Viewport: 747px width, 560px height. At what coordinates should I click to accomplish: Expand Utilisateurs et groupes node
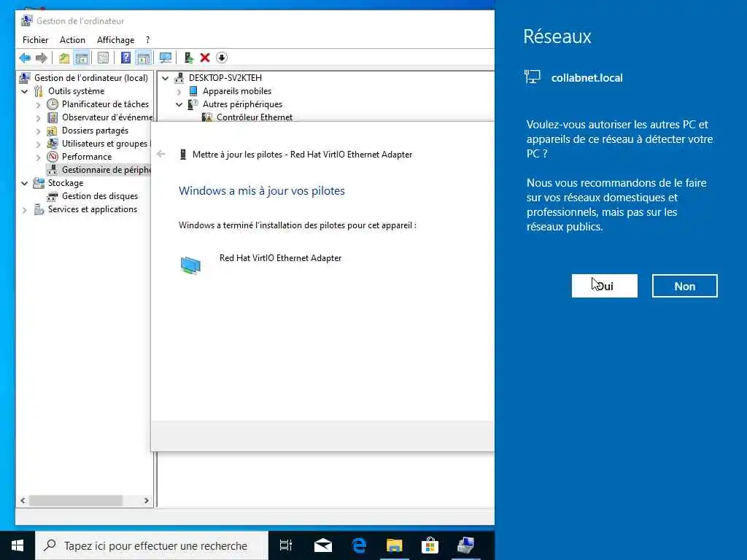[38, 144]
